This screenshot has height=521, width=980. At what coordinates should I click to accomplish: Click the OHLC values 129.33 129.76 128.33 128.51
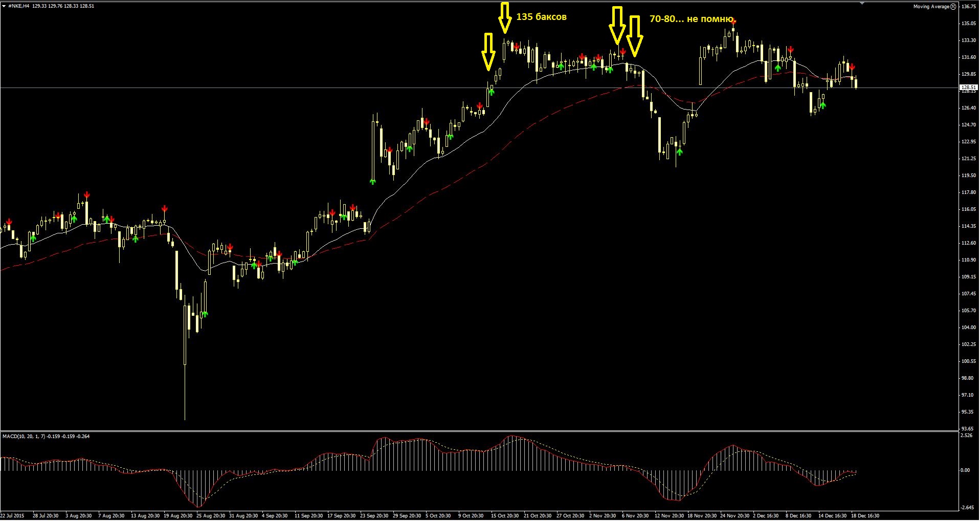63,6
